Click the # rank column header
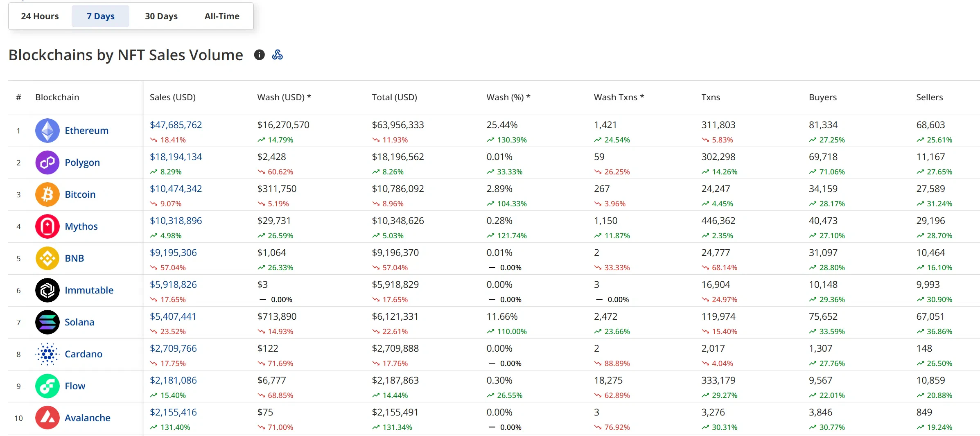Image resolution: width=980 pixels, height=436 pixels. (x=18, y=97)
